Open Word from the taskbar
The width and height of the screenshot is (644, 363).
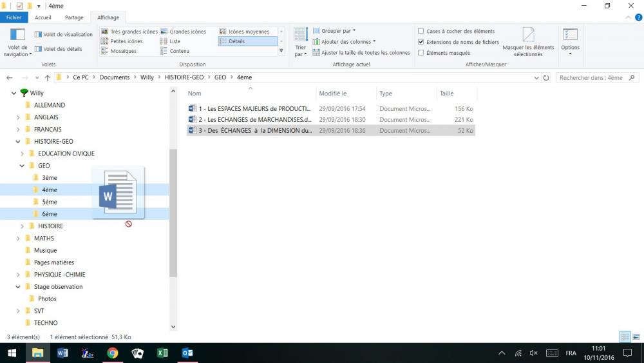click(62, 353)
